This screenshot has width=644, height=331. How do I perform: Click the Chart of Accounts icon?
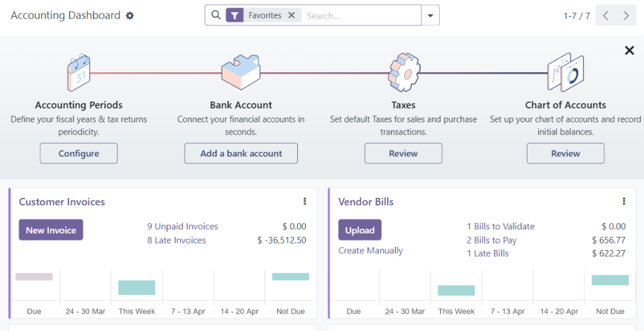(x=565, y=72)
